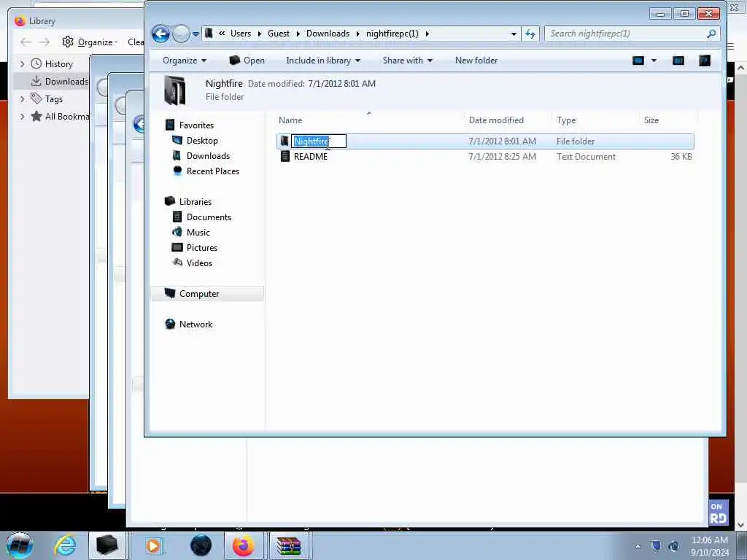747x560 pixels.
Task: Select Computer in navigation pane
Action: point(199,294)
